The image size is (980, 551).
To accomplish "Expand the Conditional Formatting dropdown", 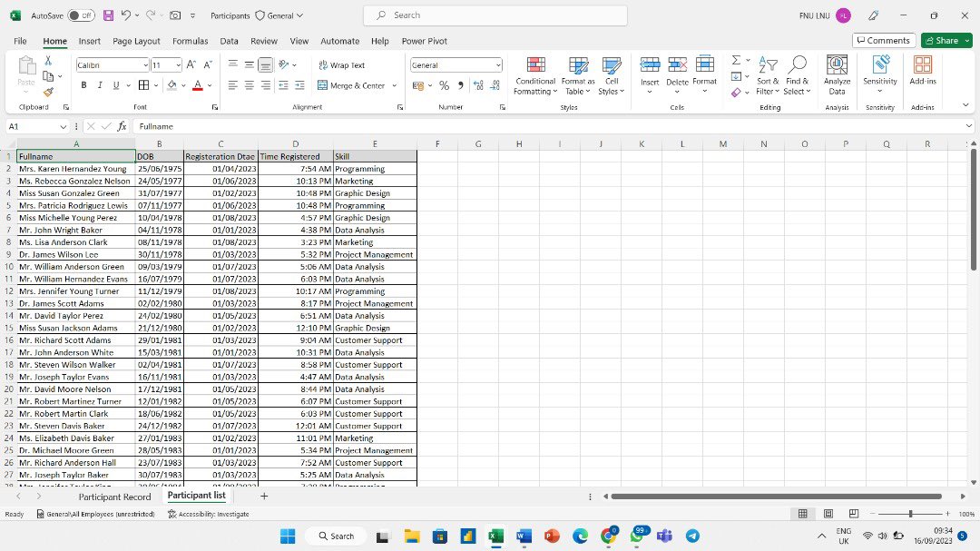I will (534, 77).
